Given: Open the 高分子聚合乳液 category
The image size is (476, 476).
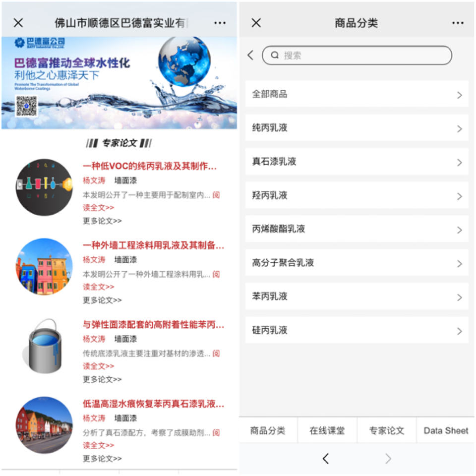Looking at the screenshot, I should click(357, 263).
